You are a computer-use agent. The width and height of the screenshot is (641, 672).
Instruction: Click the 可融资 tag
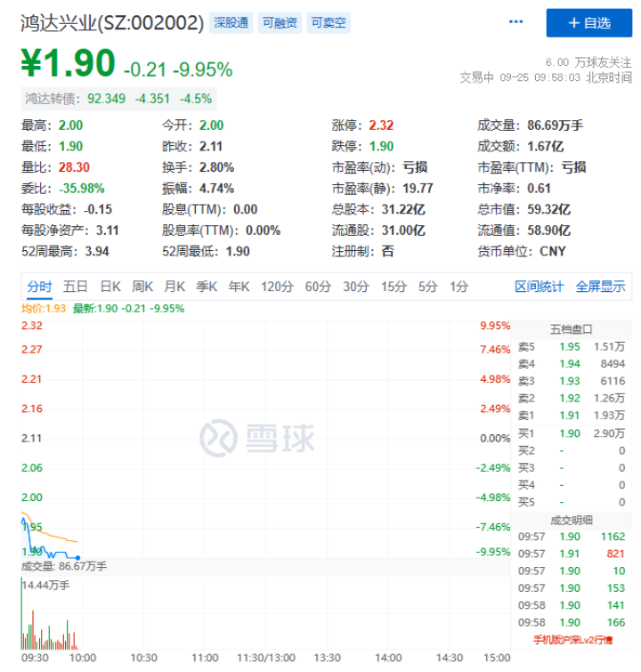[x=280, y=23]
